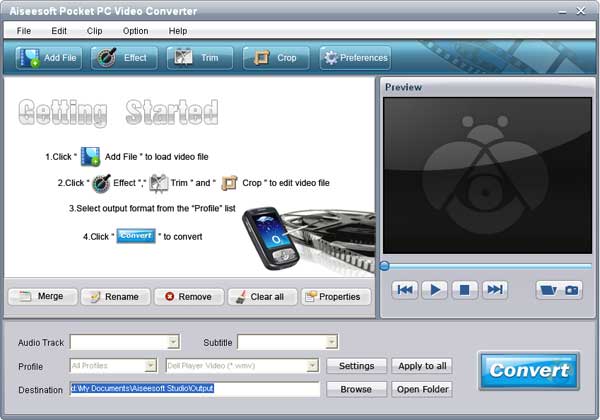This screenshot has height=420, width=600.
Task: Open the Edit menu
Action: (x=59, y=31)
